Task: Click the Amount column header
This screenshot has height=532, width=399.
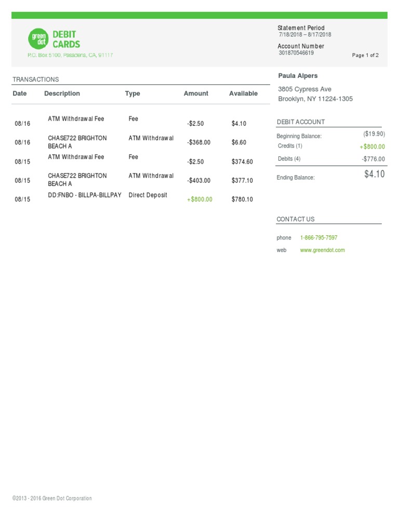Action: tap(196, 94)
